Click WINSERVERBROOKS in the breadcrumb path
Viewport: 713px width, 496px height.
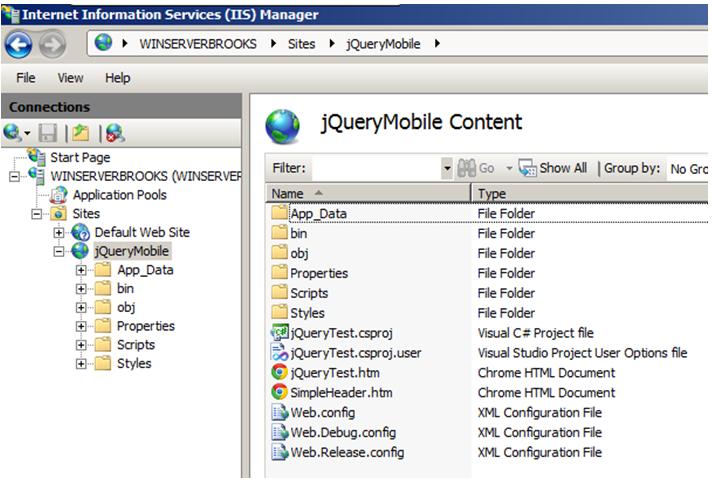pyautogui.click(x=198, y=44)
